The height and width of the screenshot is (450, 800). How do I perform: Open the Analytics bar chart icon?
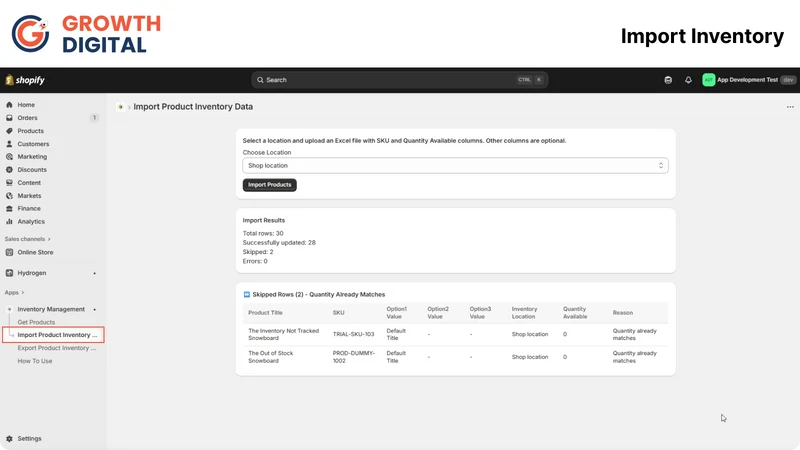pos(9,221)
